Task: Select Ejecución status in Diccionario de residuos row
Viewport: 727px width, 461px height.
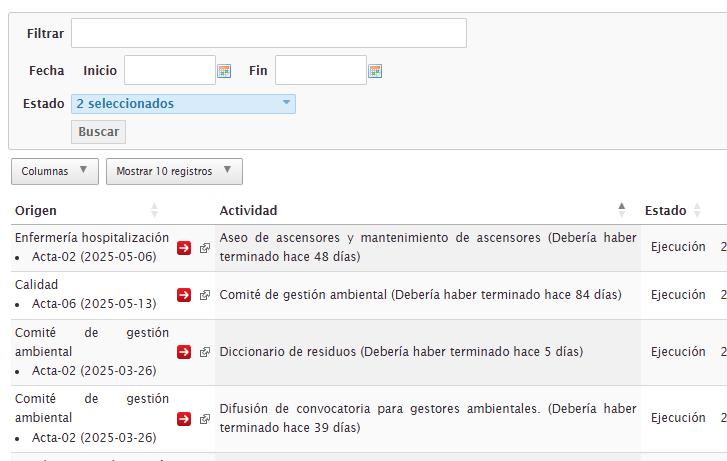Action: click(x=678, y=352)
